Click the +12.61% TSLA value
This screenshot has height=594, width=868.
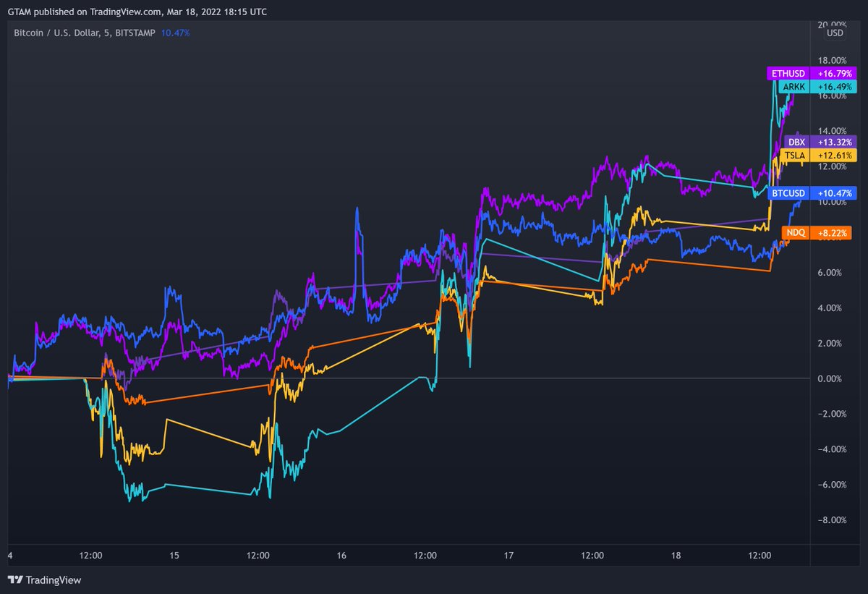pos(834,154)
